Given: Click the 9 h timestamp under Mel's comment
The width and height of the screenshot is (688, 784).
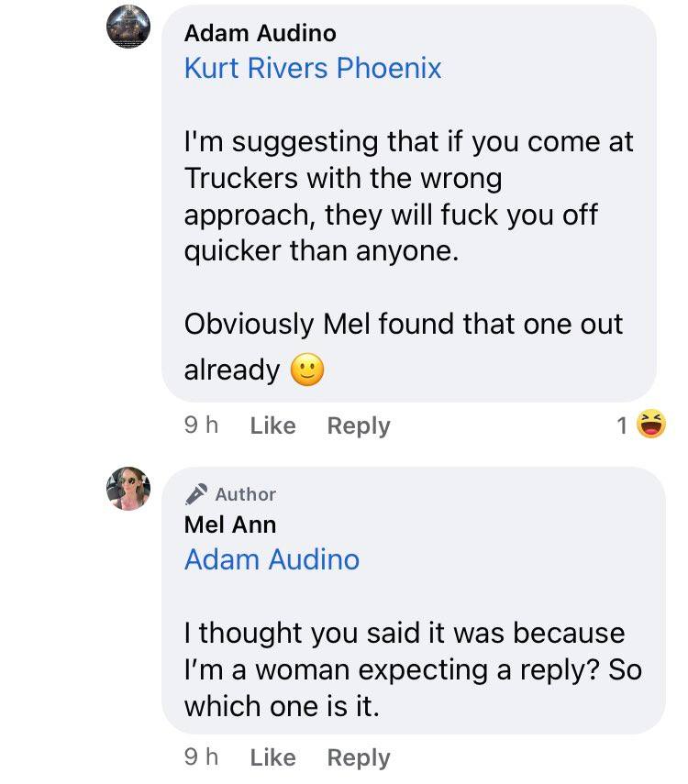Looking at the screenshot, I should click(x=201, y=756).
